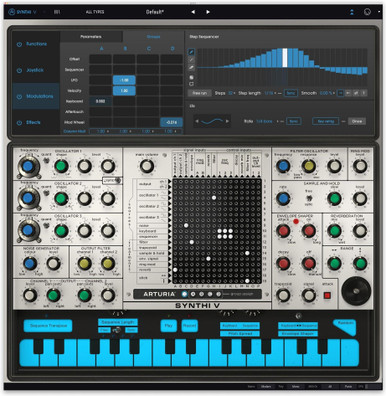This screenshot has width=386, height=396.
Task: Click the highlighted white step in Step Sequencer
Action: (285, 58)
